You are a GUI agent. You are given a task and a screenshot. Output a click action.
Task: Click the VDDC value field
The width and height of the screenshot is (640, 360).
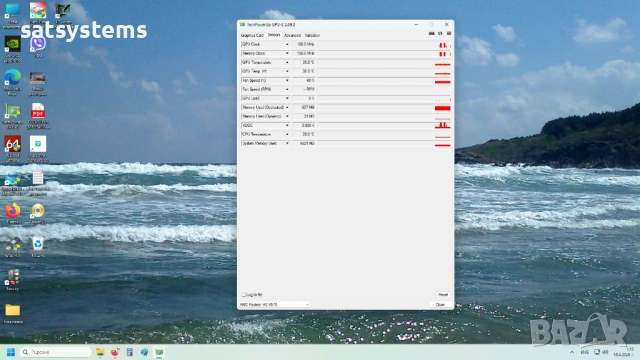(x=304, y=125)
